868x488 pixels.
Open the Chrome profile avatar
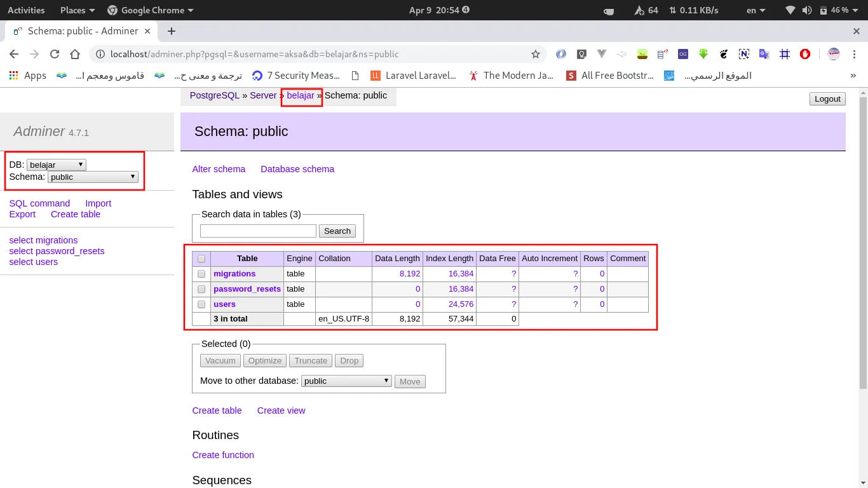834,54
